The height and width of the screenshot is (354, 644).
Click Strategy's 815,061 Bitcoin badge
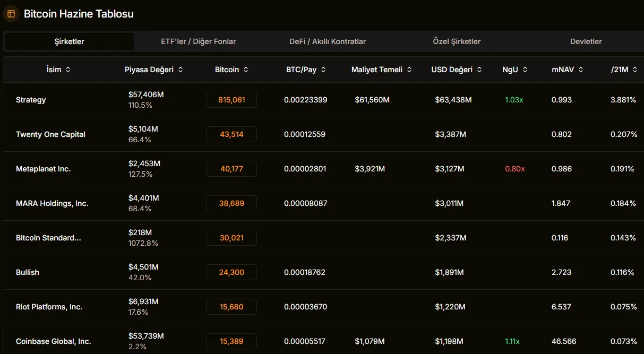(231, 100)
